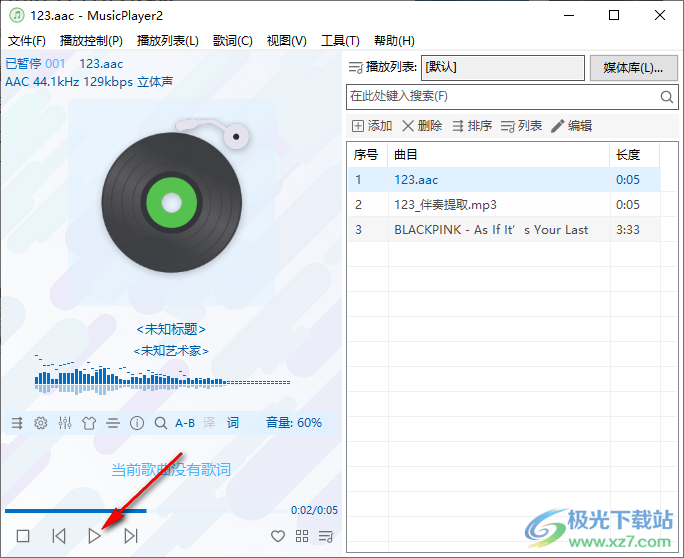The width and height of the screenshot is (684, 558).
Task: Click the 当前歌曲没有歌词 lyrics text
Action: (x=171, y=470)
